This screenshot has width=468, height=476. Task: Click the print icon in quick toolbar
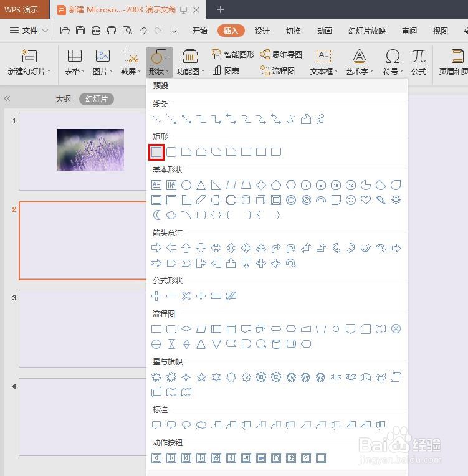point(112,31)
